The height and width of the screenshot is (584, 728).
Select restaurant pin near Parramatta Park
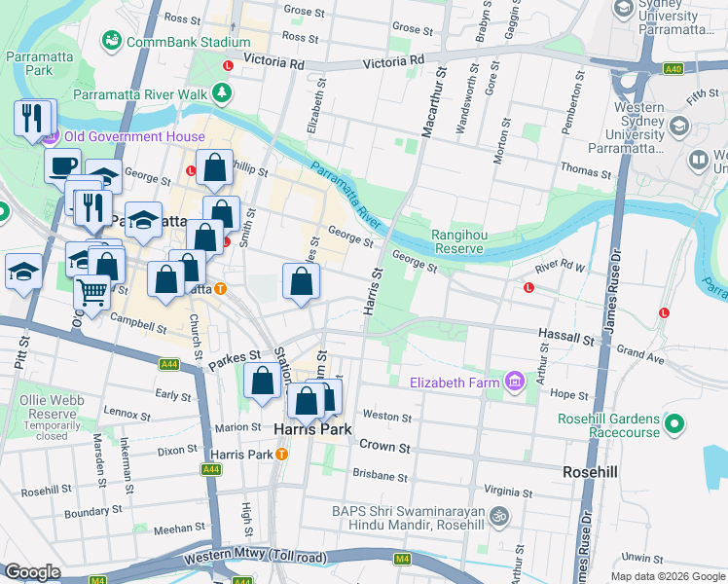point(32,121)
